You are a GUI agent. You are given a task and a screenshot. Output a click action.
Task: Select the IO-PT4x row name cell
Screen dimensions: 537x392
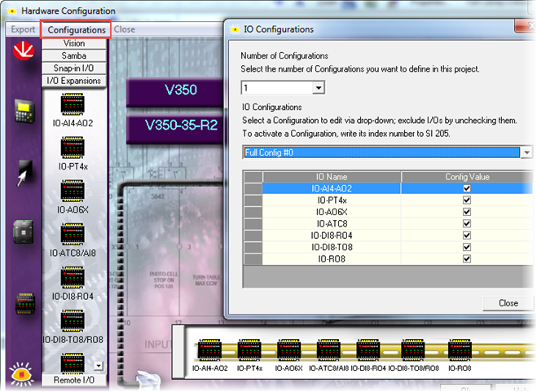[x=332, y=200]
